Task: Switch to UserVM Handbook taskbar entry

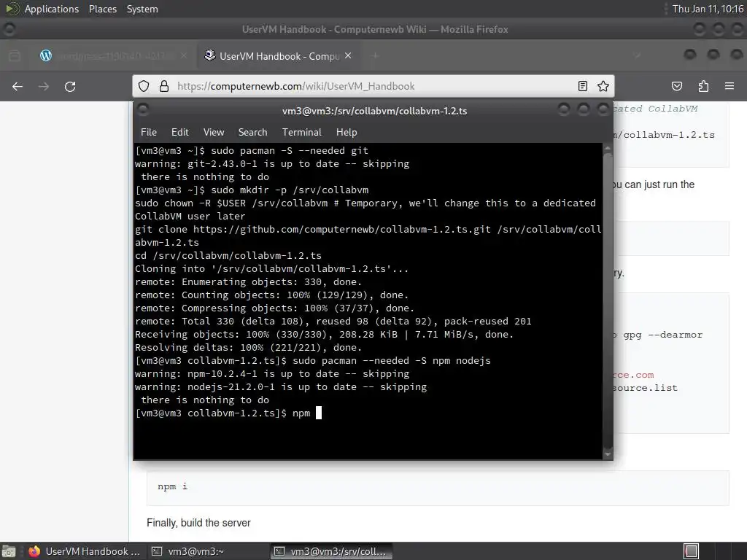Action: [x=85, y=551]
